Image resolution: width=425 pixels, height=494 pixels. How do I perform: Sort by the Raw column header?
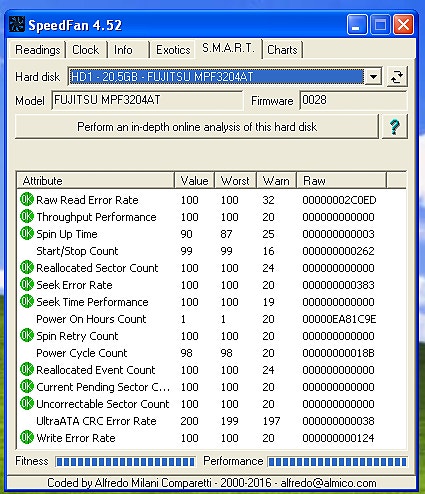pos(341,181)
